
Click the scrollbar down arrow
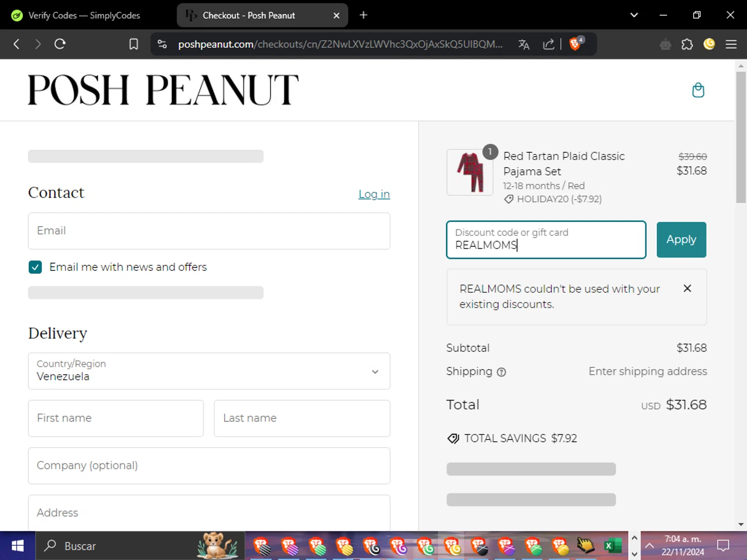click(x=741, y=524)
